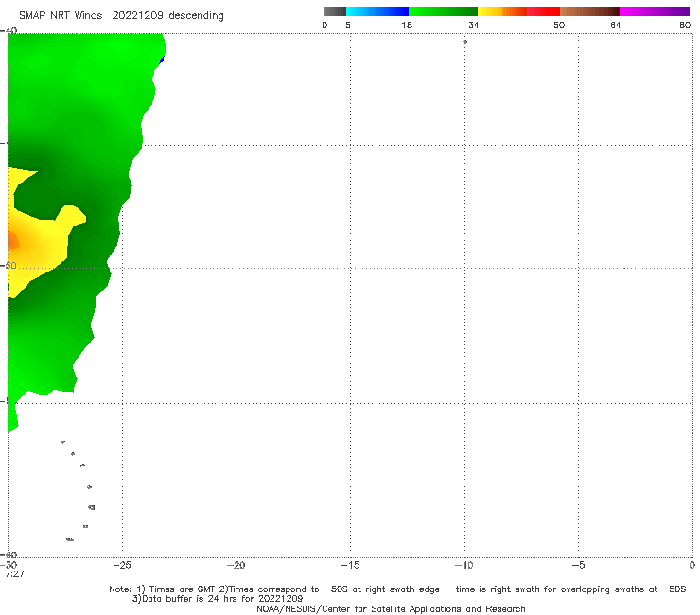Viewport: 700px width, 615px height.
Task: Click the longitude axis label -10
Action: coord(464,565)
